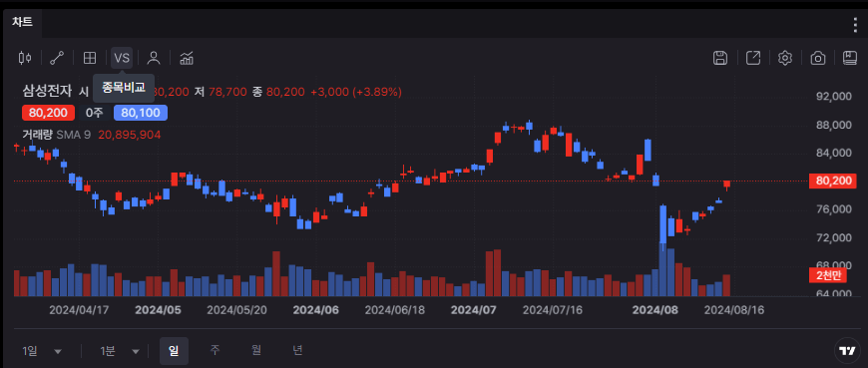868x368 pixels.
Task: Click the +3,000 (+3.89%) change value
Action: point(356,92)
